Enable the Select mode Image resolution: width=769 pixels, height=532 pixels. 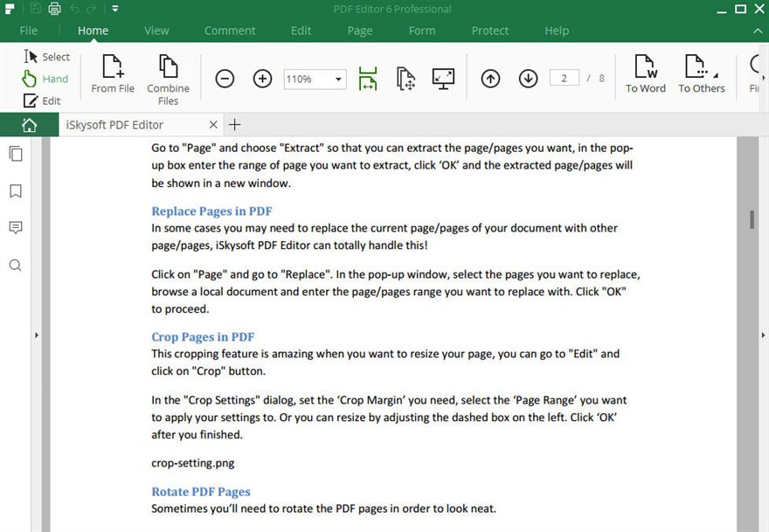pos(46,56)
